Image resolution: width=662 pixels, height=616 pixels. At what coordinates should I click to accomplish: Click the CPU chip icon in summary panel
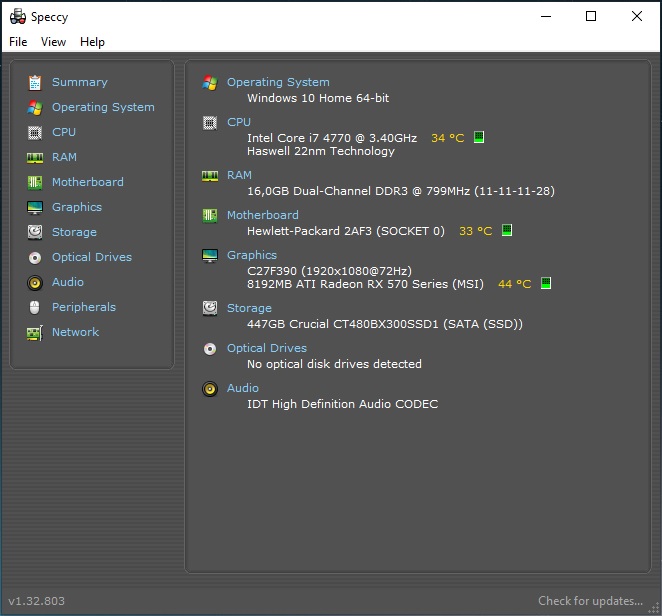tap(210, 123)
